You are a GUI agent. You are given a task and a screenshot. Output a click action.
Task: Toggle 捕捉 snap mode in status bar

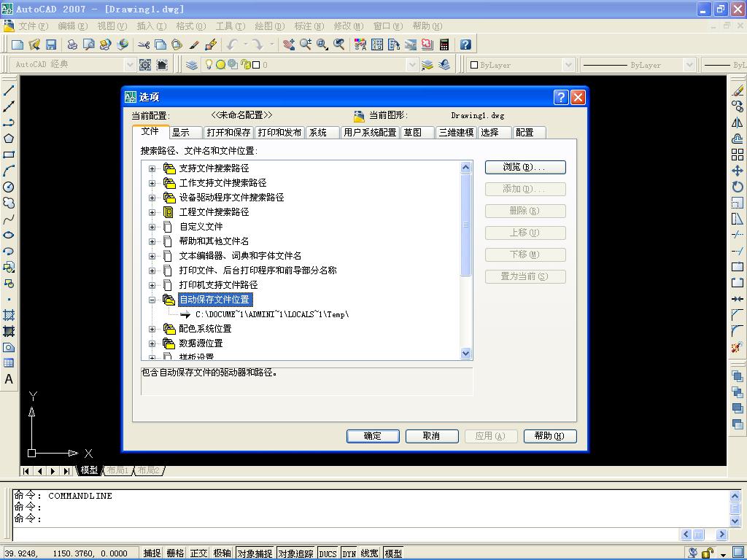click(152, 553)
